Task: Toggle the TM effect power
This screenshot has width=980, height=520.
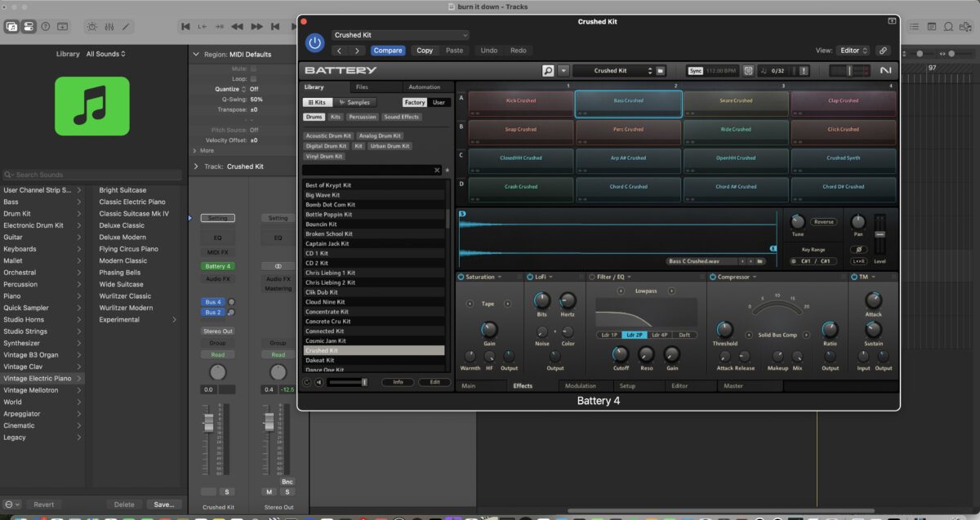Action: coord(854,278)
